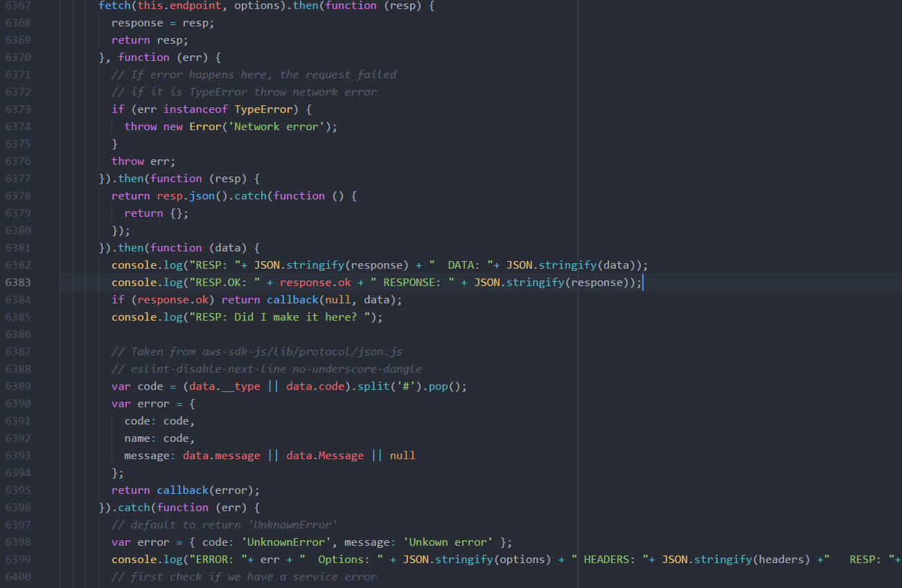Select resp.json() call on line 6378
The width and height of the screenshot is (902, 588).
[193, 195]
